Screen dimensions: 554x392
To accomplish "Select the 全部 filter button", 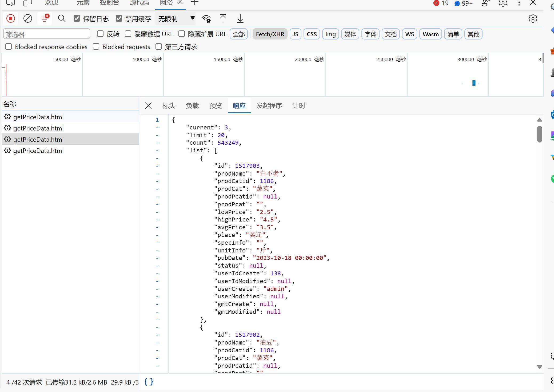I will click(x=239, y=34).
